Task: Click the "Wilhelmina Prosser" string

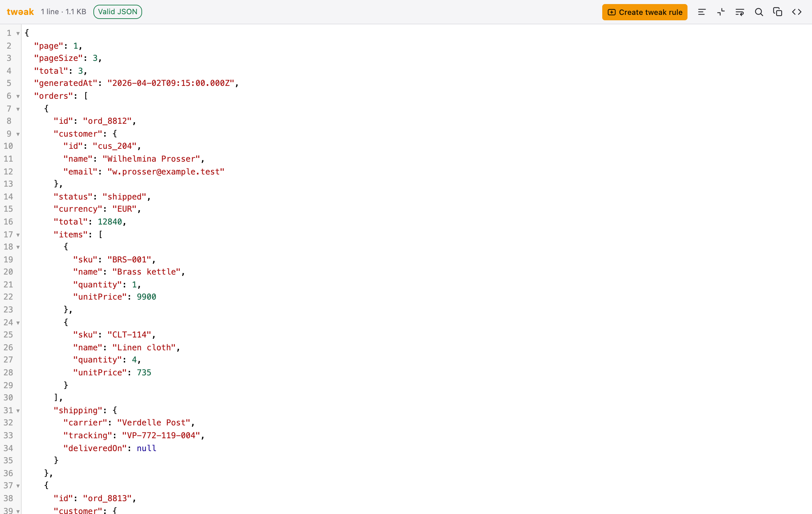Action: click(x=152, y=159)
